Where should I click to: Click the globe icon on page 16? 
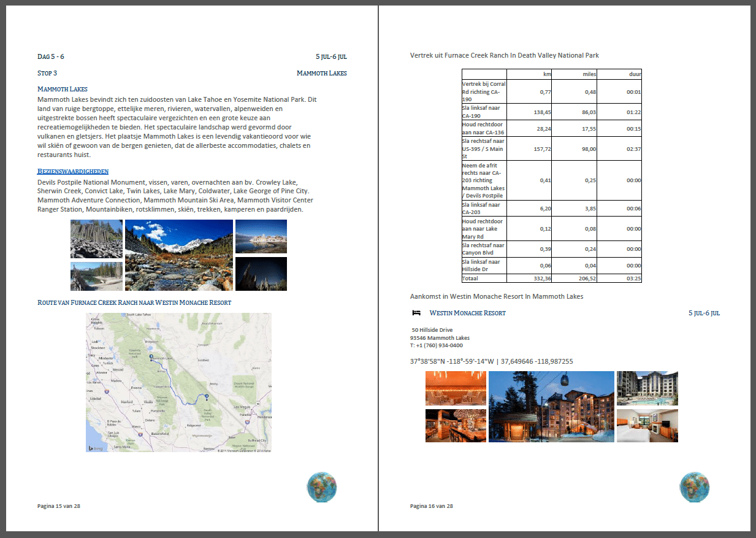point(695,488)
